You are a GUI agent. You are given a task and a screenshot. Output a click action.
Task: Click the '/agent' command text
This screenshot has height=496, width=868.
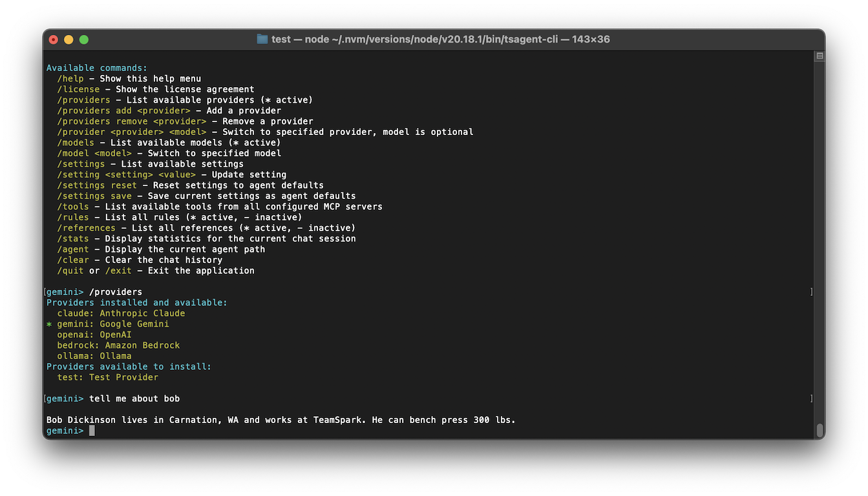[x=73, y=249]
